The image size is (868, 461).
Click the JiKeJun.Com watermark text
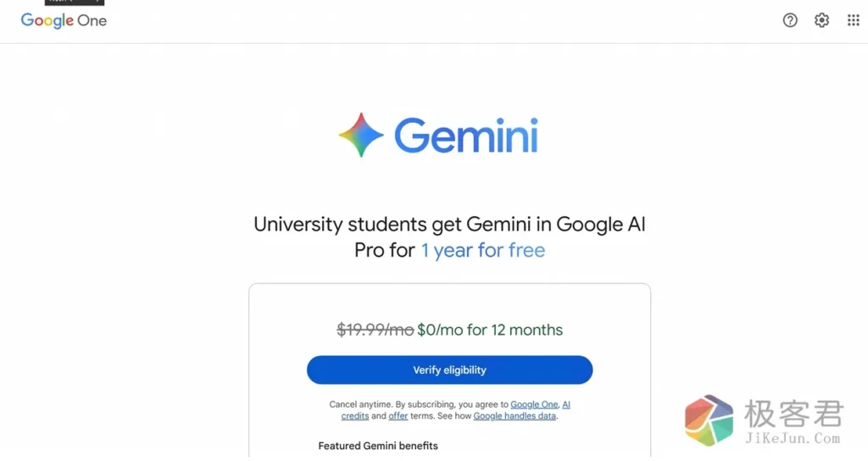(x=793, y=438)
